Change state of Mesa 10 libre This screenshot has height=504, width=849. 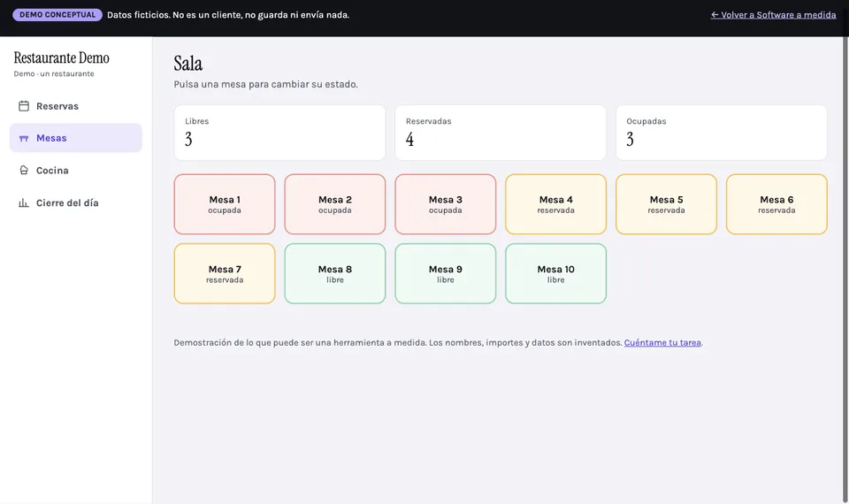click(556, 273)
